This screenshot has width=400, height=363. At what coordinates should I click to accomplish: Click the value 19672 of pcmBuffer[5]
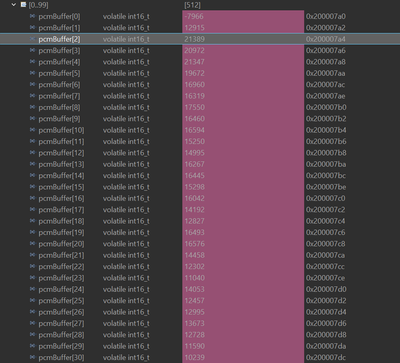195,73
